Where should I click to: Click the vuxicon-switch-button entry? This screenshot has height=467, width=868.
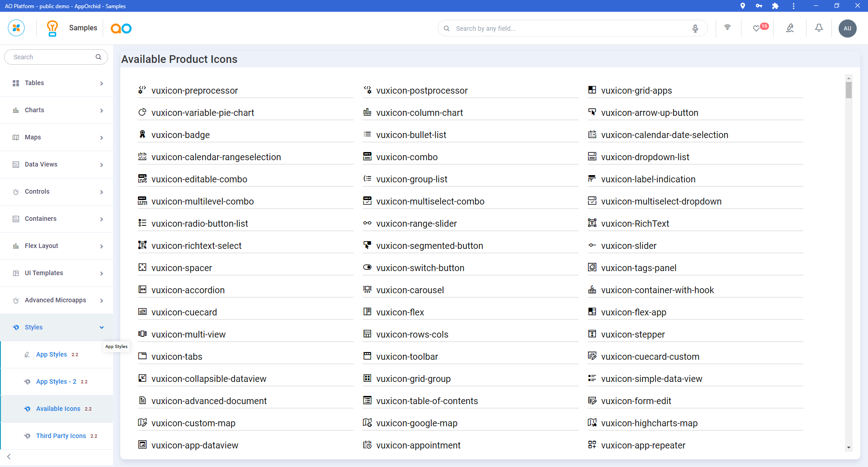pos(420,268)
